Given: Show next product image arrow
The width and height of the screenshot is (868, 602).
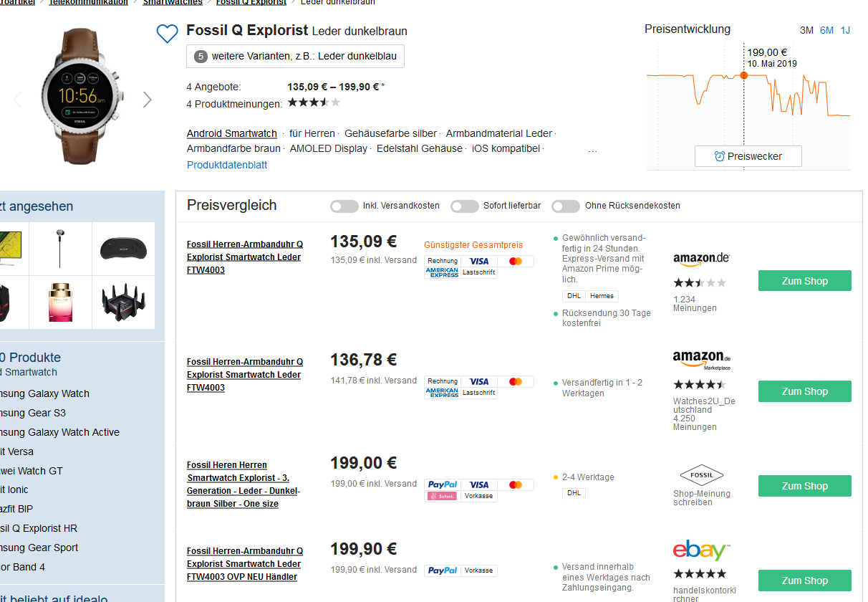Looking at the screenshot, I should 148,100.
